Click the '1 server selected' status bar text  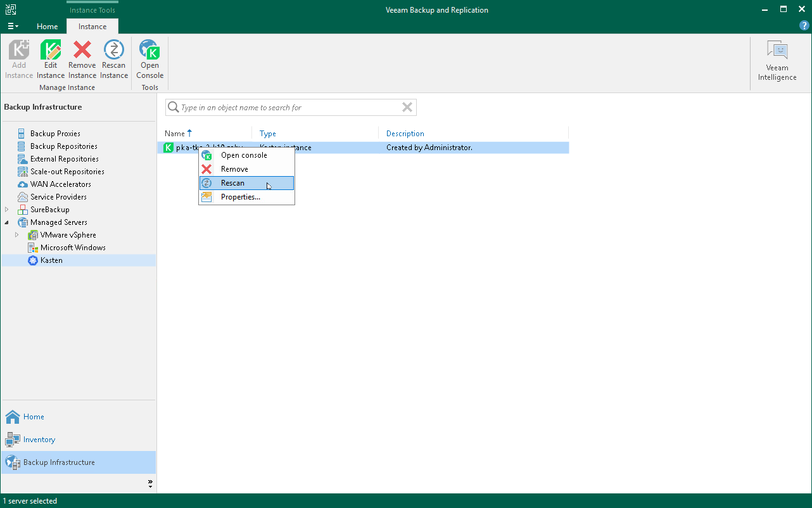pyautogui.click(x=30, y=501)
